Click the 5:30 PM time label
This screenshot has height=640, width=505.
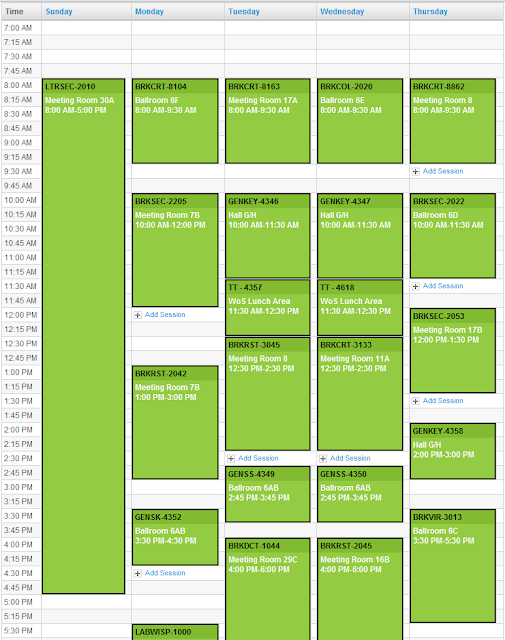click(x=18, y=631)
